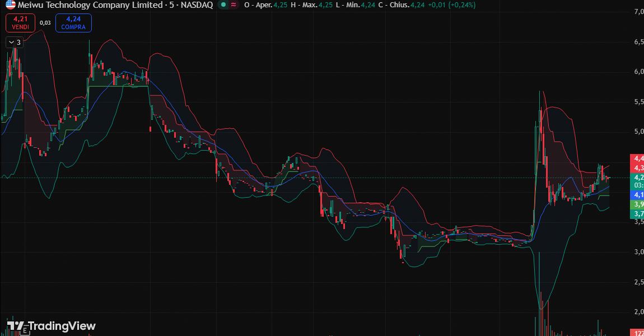This screenshot has width=644, height=336.
Task: Click the 6,5 price axis value
Action: pyautogui.click(x=638, y=42)
